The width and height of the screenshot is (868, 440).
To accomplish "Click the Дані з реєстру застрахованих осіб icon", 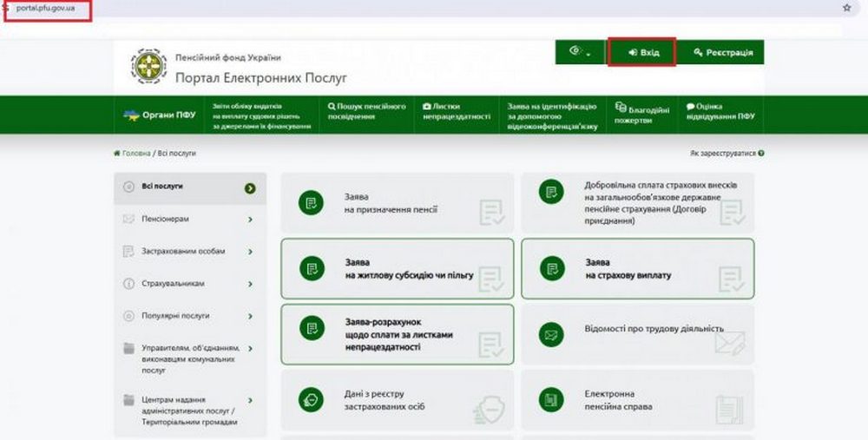I will point(310,399).
